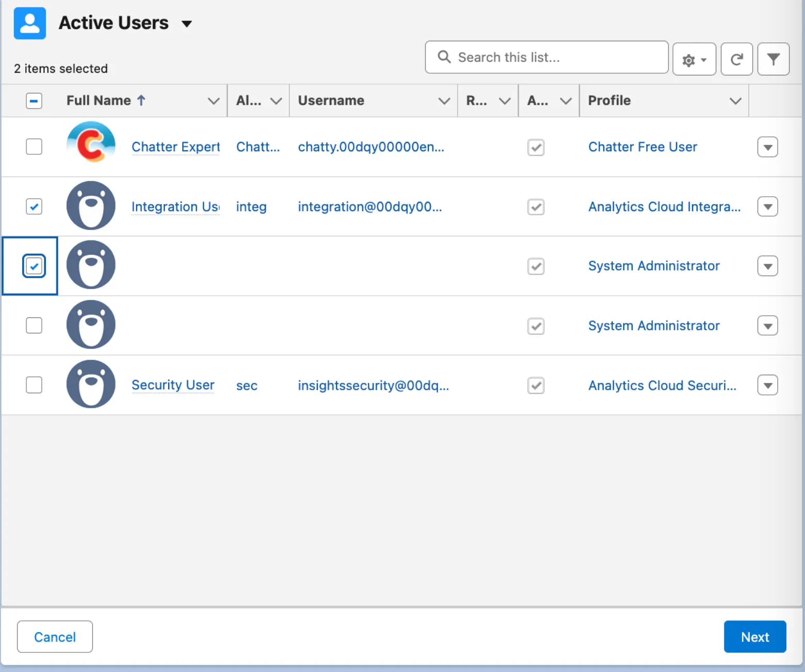Uncheck the focused System Administrator row checkbox
805x672 pixels.
[34, 266]
